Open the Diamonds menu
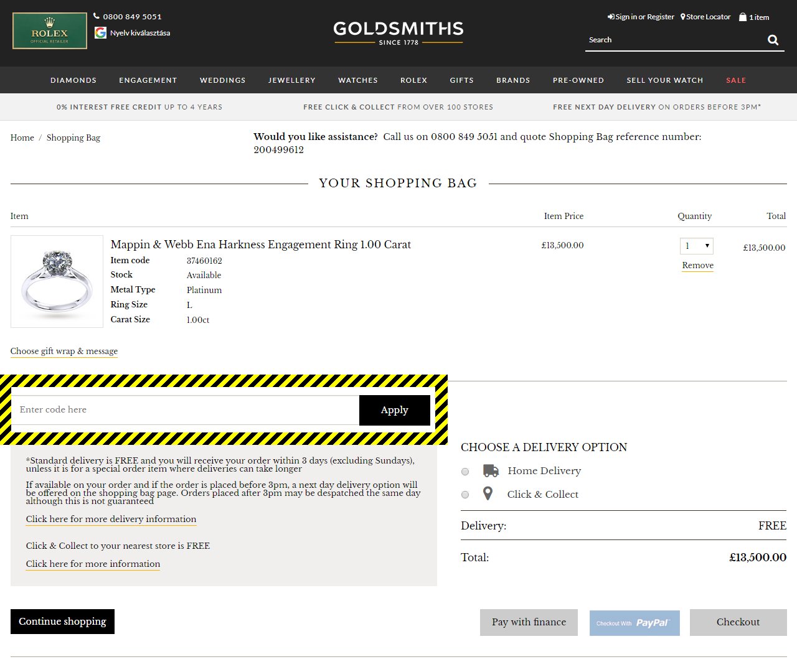Screen dimensions: 797x672 [73, 80]
